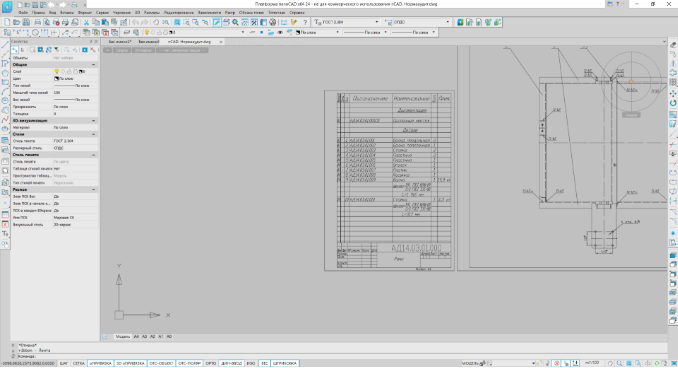
Task: Open the ГОСТ 2.304 text style dropdown
Action: [347, 22]
